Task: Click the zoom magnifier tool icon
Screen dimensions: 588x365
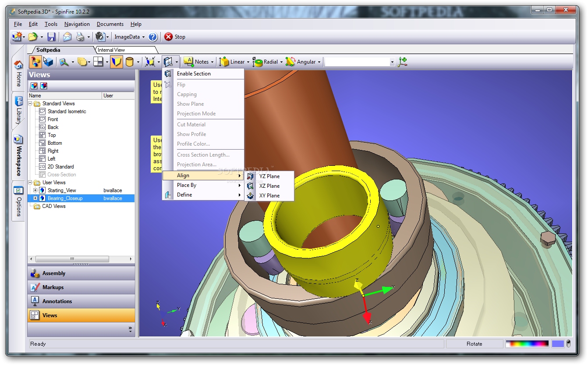Action: pyautogui.click(x=64, y=62)
